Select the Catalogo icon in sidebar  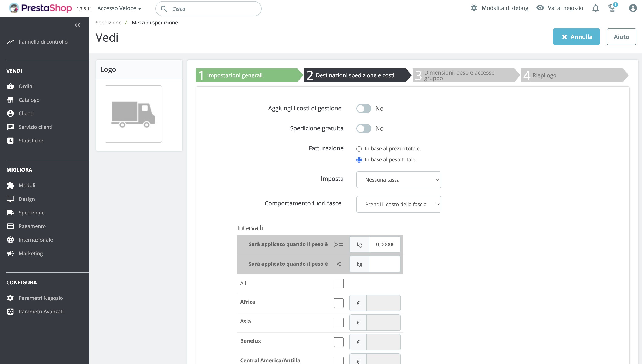[10, 100]
